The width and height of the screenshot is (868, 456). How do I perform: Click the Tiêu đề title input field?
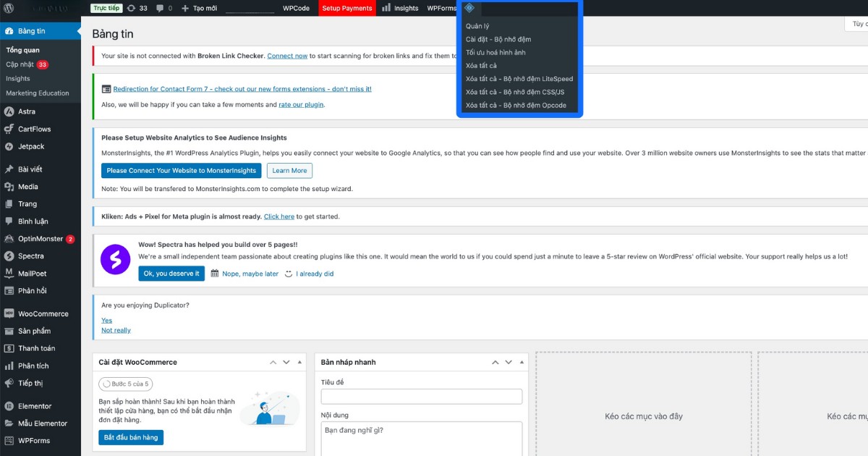pos(420,396)
